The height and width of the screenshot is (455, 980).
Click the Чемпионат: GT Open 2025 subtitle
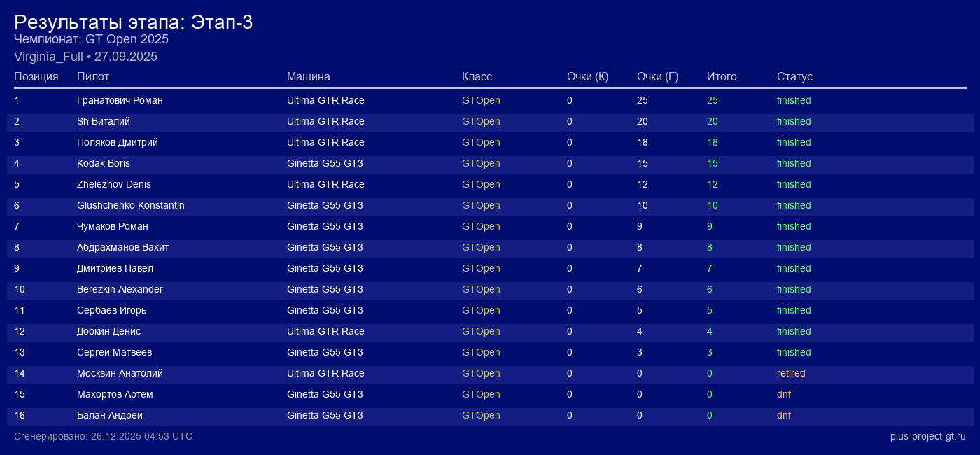click(91, 39)
